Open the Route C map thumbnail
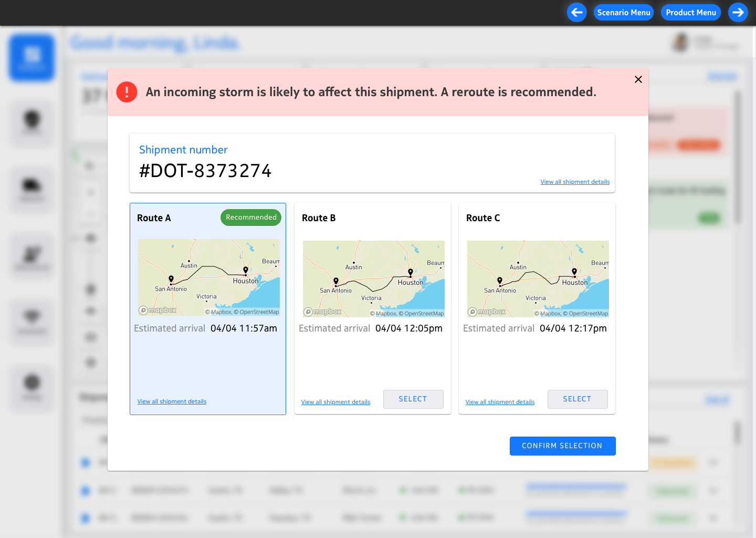 [538, 279]
